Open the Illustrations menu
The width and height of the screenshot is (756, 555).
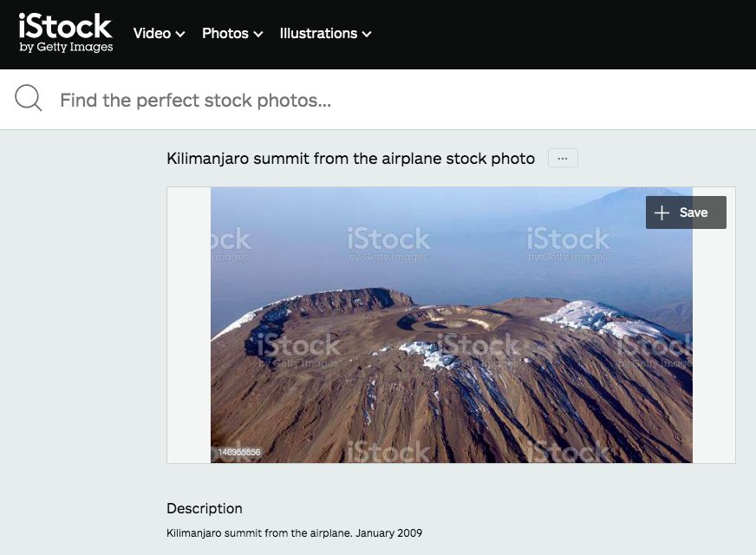point(325,33)
